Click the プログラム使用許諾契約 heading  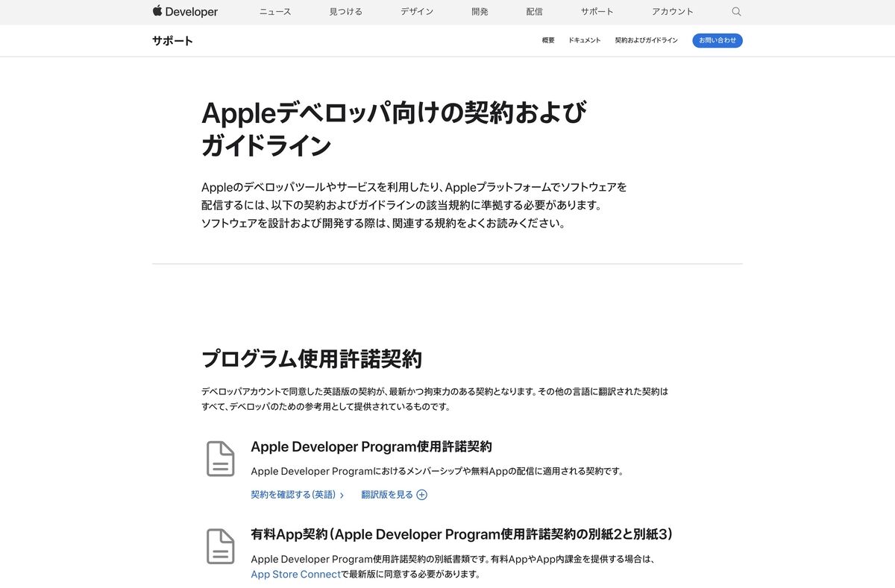coord(312,359)
